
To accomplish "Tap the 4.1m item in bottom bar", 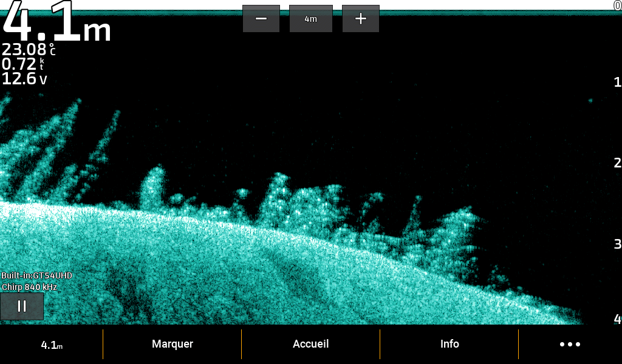I will (52, 345).
